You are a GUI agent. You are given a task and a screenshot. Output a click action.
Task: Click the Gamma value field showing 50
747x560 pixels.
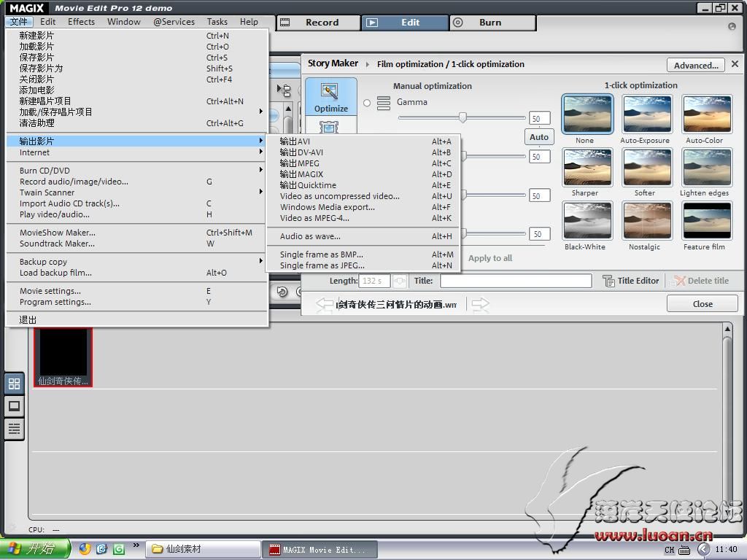click(539, 118)
